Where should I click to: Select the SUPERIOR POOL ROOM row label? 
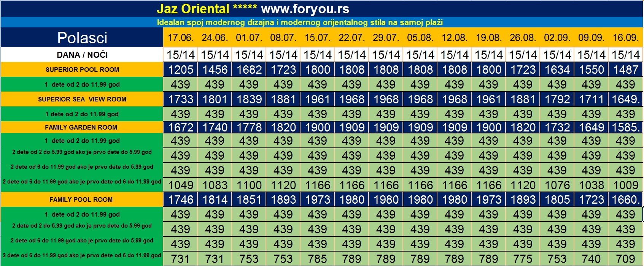[82, 70]
